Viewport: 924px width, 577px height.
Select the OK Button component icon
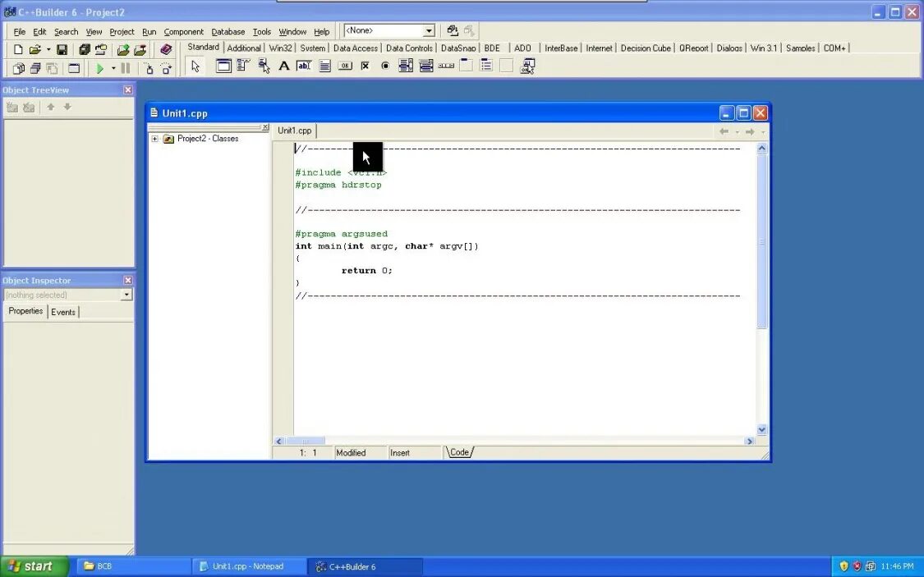click(x=345, y=66)
